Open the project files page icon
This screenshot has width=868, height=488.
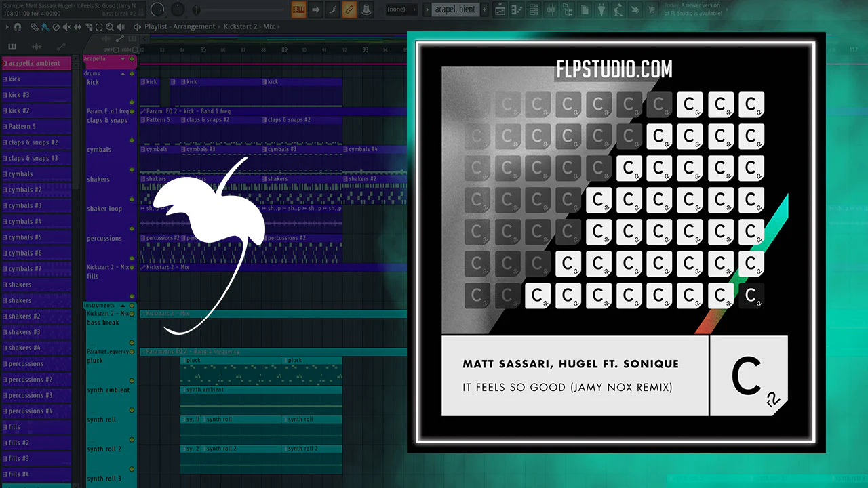(585, 9)
